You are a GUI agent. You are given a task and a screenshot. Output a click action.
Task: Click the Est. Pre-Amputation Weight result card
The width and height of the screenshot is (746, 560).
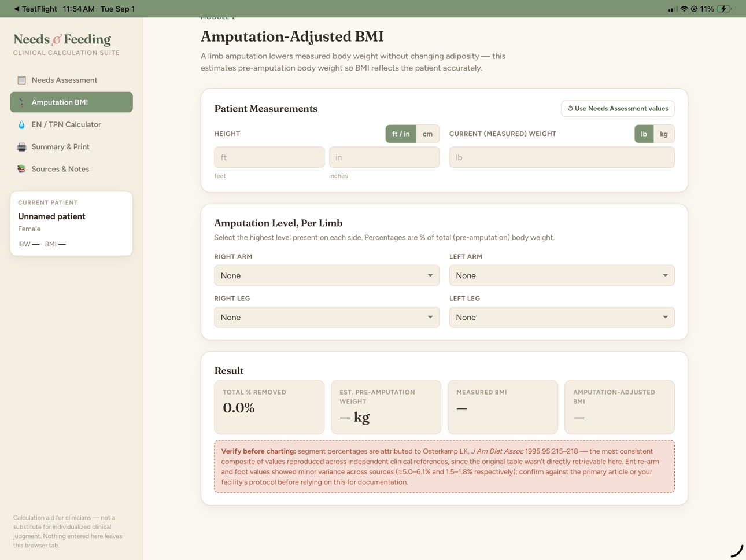click(x=386, y=407)
